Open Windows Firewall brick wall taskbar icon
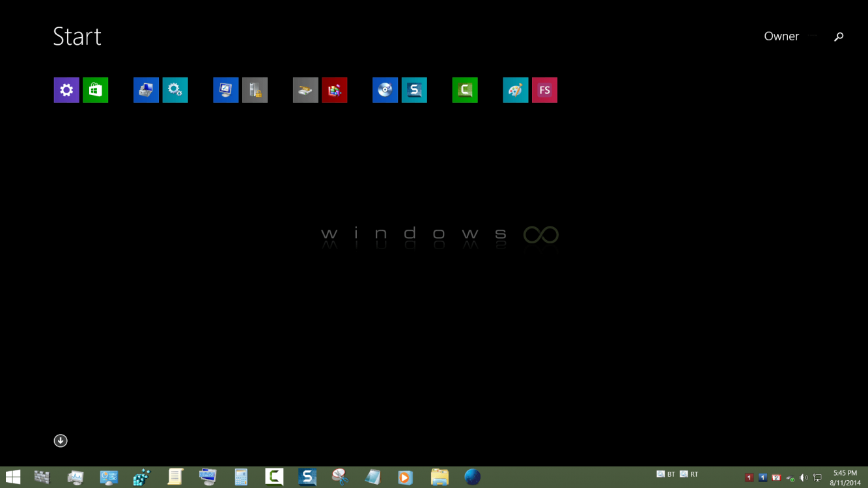The width and height of the screenshot is (868, 488). tap(42, 477)
